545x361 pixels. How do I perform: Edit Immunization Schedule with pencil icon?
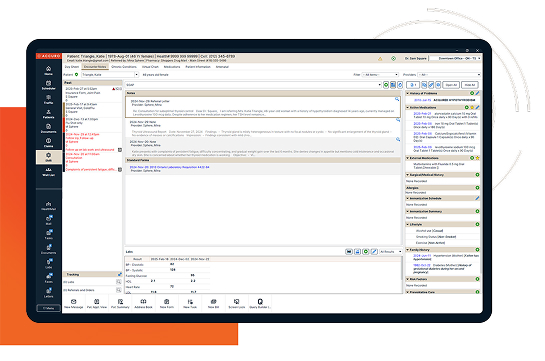pos(477,198)
